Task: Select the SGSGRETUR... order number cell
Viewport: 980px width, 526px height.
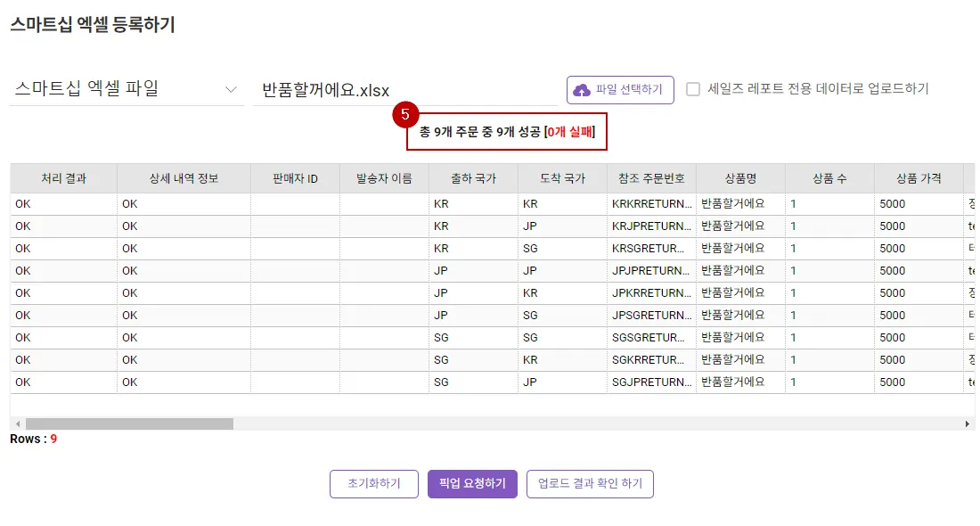Action: pos(651,338)
